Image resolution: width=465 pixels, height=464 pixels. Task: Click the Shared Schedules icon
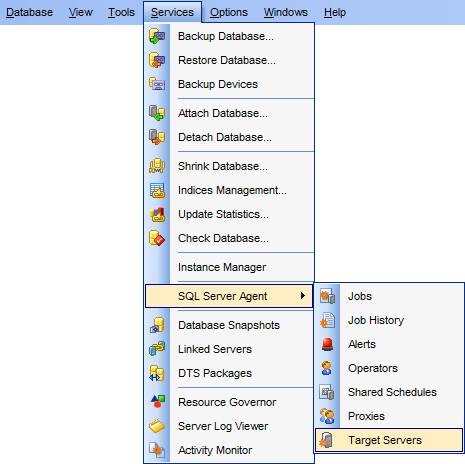pyautogui.click(x=327, y=392)
